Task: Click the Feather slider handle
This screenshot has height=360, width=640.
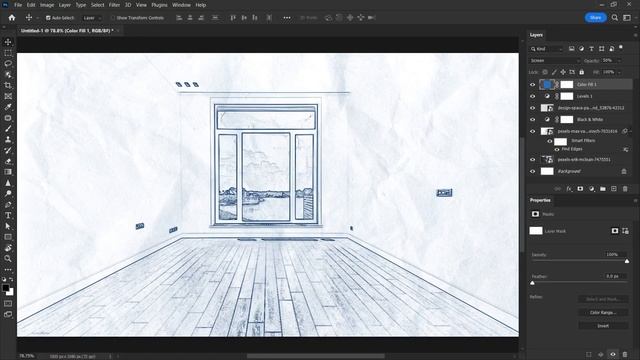Action: pos(532,283)
